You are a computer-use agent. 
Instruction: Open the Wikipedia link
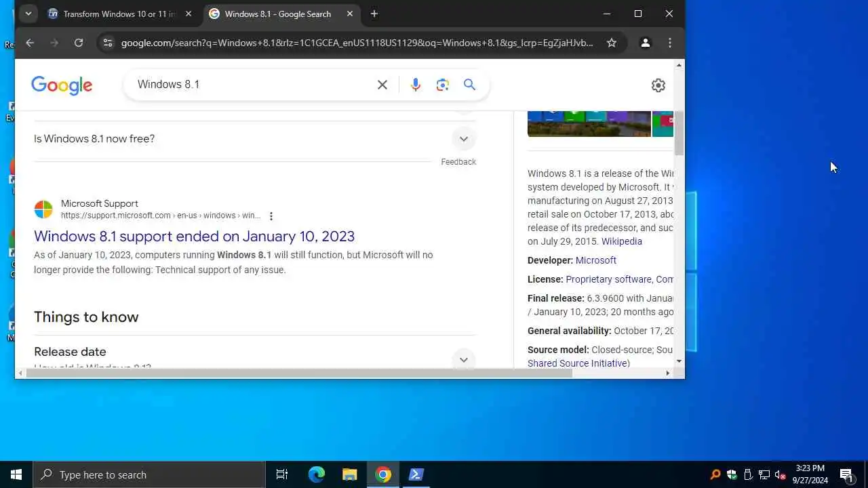(622, 241)
